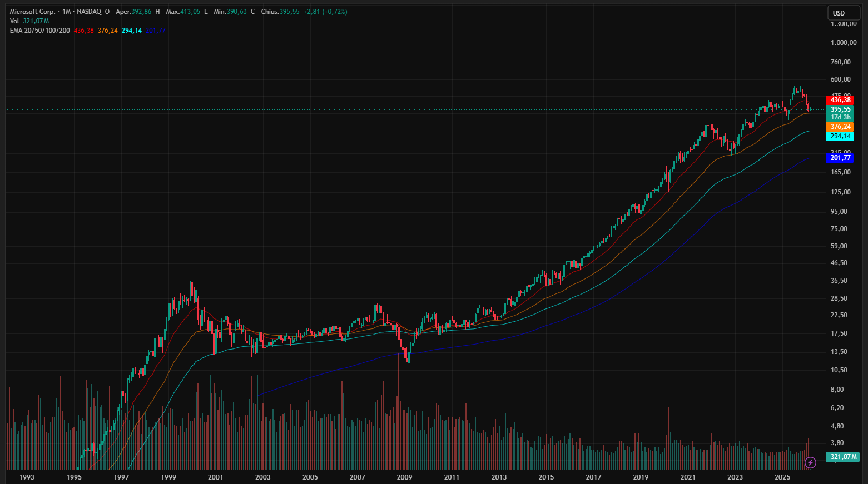868x484 pixels.
Task: Click the change value +2,81 (+0,72%)
Action: click(325, 12)
